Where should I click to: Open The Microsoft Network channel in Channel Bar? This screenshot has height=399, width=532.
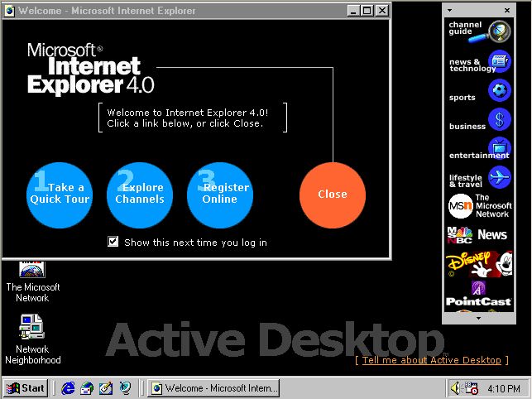(479, 206)
